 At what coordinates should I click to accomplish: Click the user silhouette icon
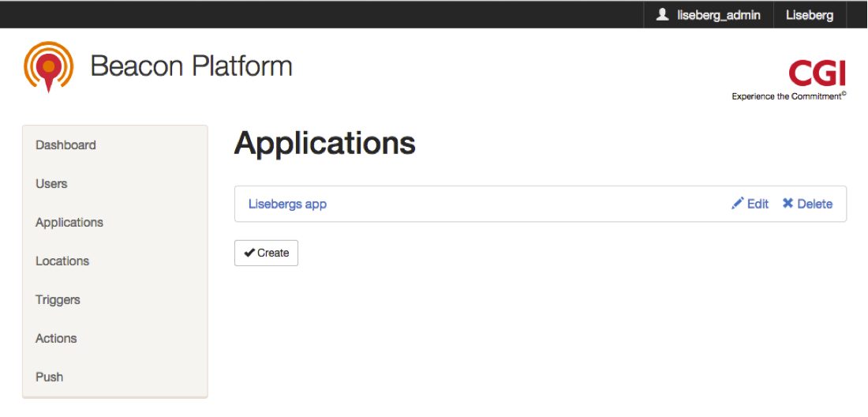(x=662, y=15)
